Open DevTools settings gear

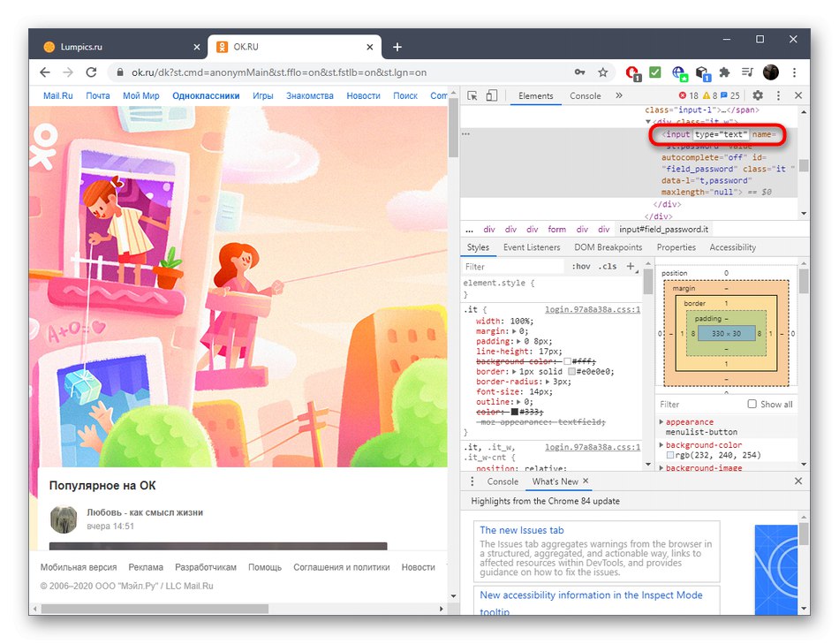click(x=758, y=95)
